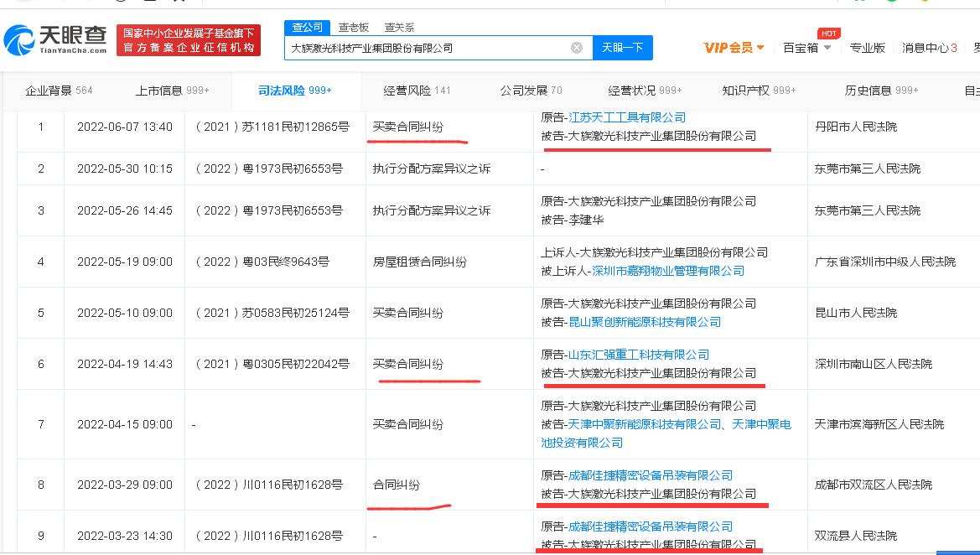Screen dimensions: 980x555
Task: Switch to the 知识产权 tab
Action: [x=759, y=91]
